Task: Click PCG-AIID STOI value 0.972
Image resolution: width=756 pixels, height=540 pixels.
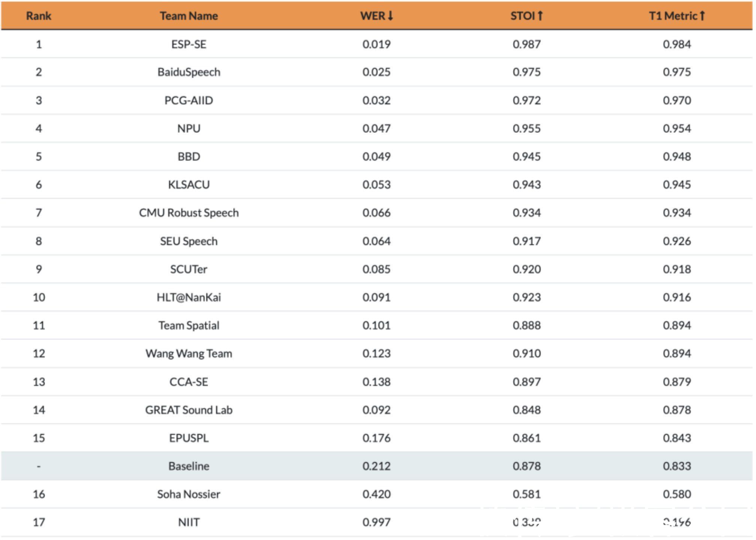Action: (527, 100)
